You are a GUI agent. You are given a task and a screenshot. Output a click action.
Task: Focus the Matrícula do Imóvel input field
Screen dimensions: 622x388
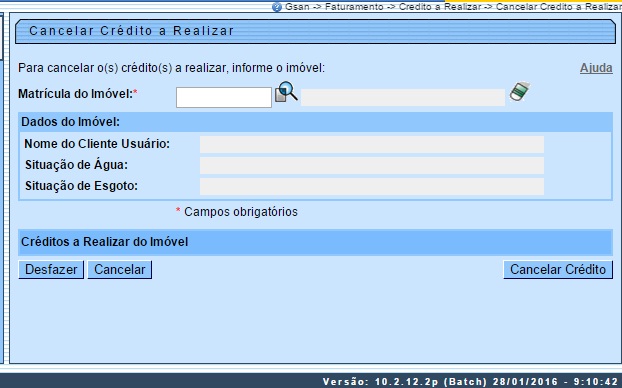[x=224, y=97]
